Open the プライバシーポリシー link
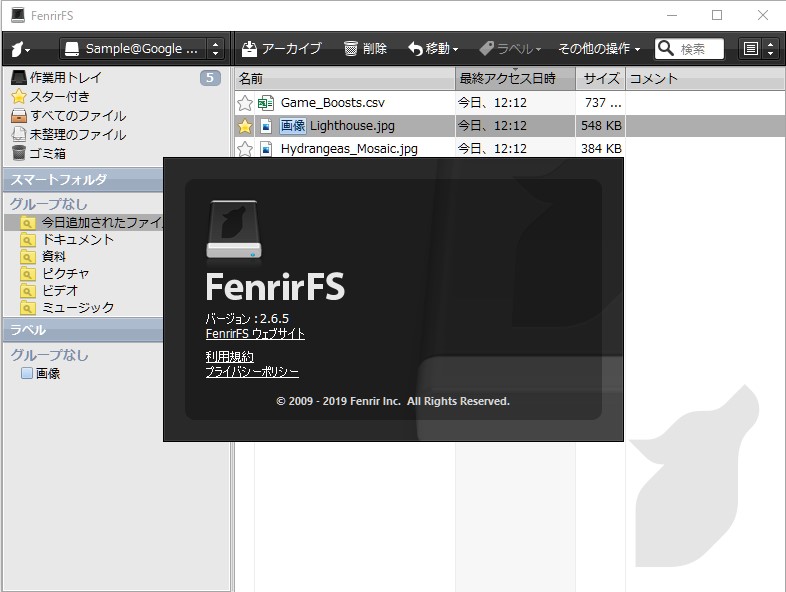 [252, 372]
